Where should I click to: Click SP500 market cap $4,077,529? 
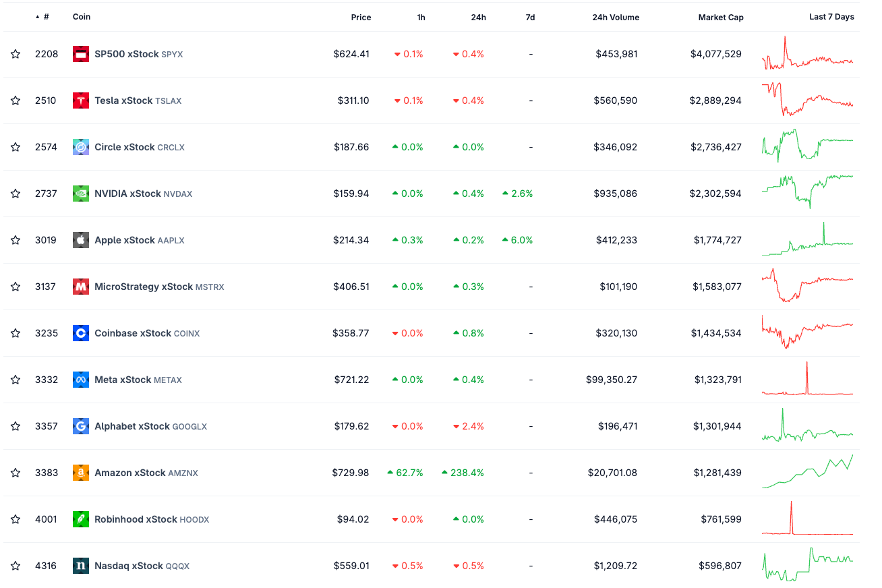pos(716,54)
